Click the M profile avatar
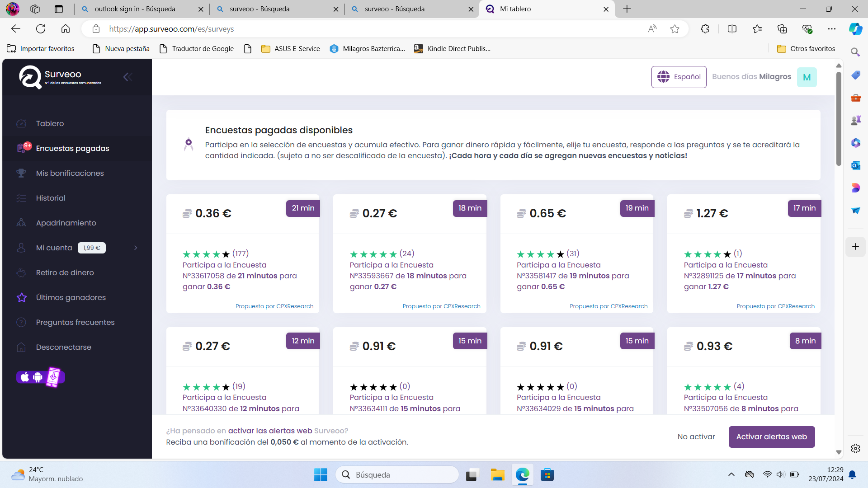Image resolution: width=868 pixels, height=488 pixels. (x=807, y=77)
